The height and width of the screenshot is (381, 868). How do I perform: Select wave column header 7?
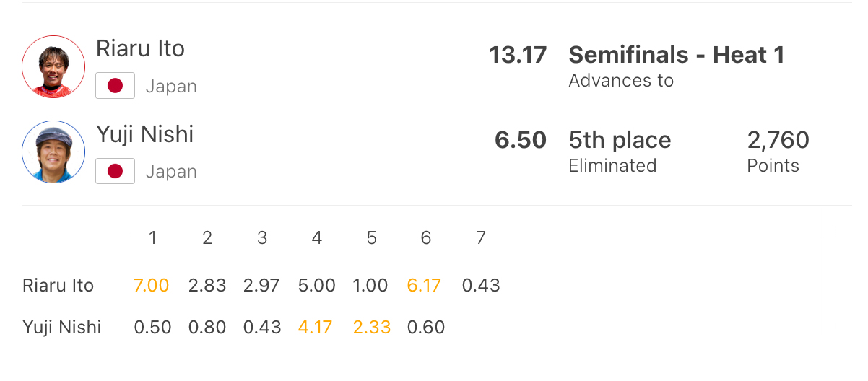(x=481, y=238)
